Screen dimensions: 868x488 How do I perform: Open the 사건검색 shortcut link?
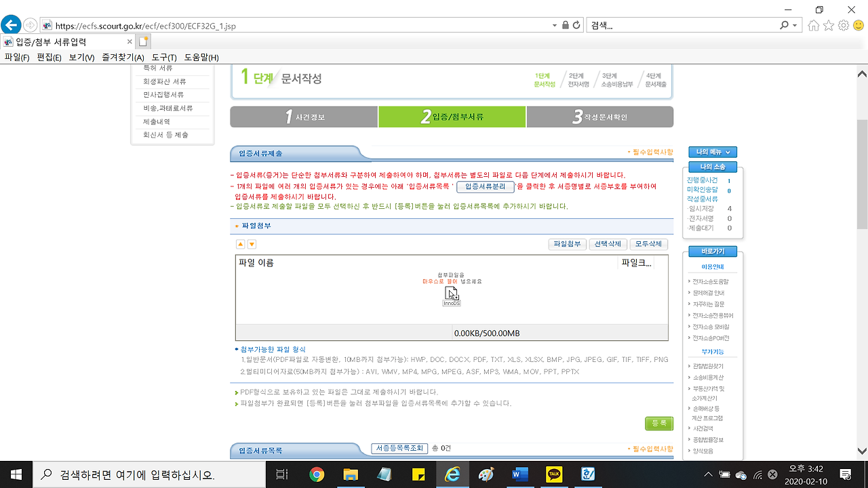click(x=703, y=428)
